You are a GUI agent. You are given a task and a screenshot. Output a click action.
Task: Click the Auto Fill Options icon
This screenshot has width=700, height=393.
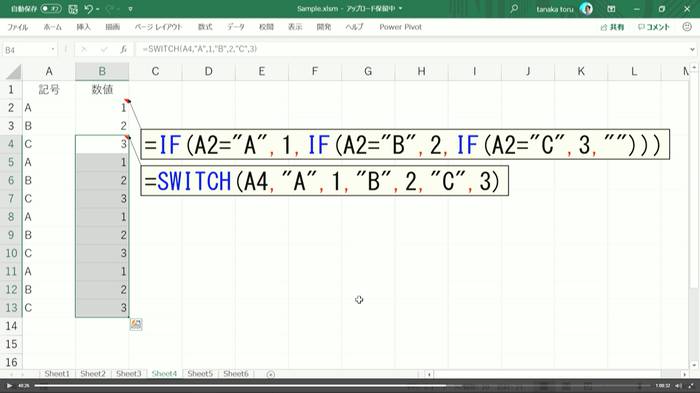tap(136, 324)
